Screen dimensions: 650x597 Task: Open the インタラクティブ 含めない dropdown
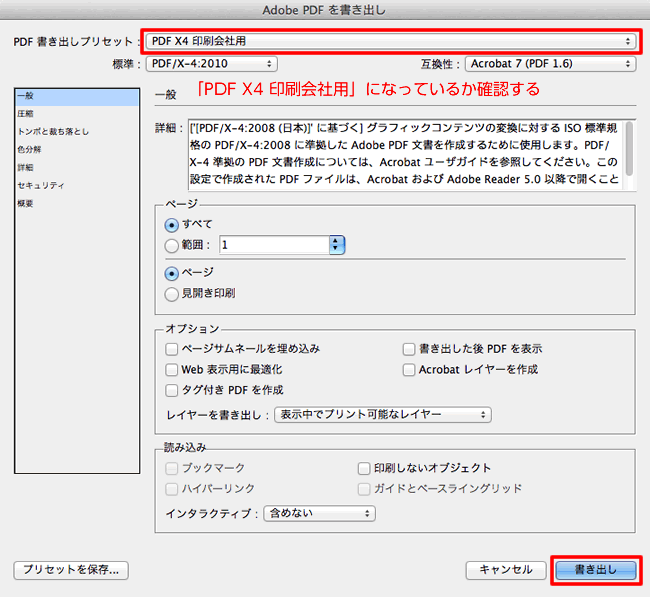point(319,514)
